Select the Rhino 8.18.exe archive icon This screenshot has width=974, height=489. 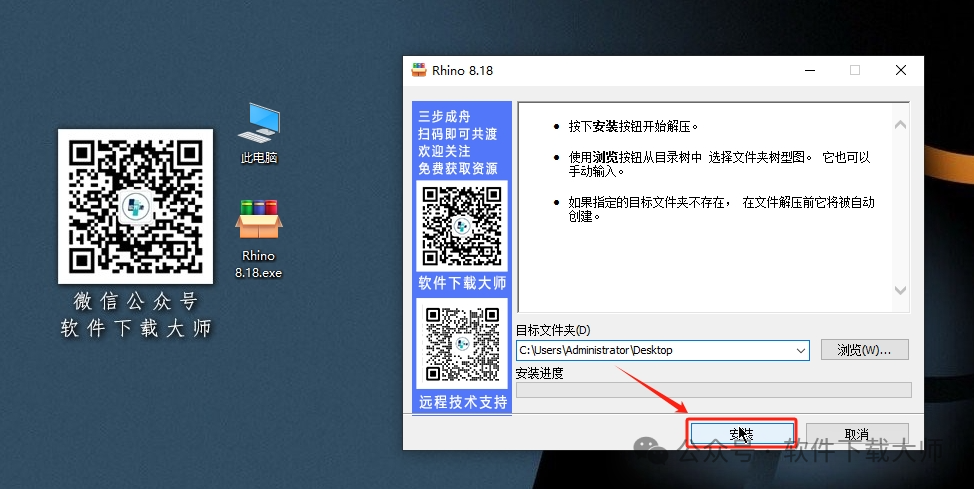pyautogui.click(x=258, y=238)
